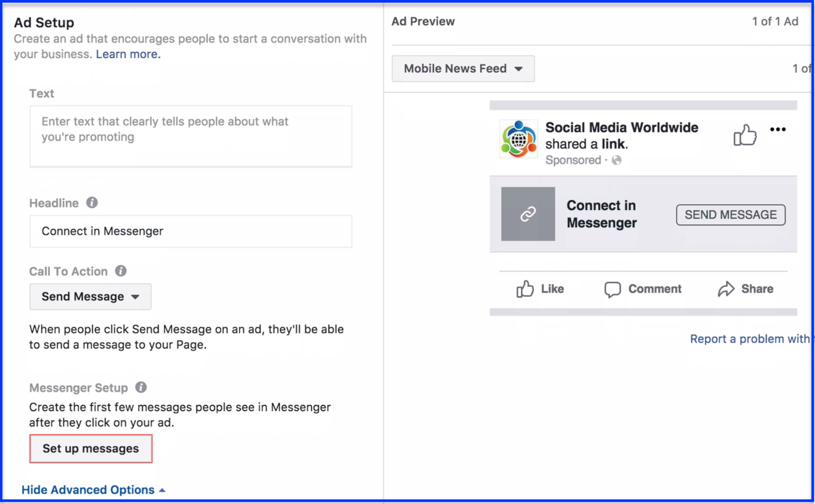Screen dimensions: 815x504
Task: Click the bold 'link' word in preview
Action: click(x=613, y=144)
